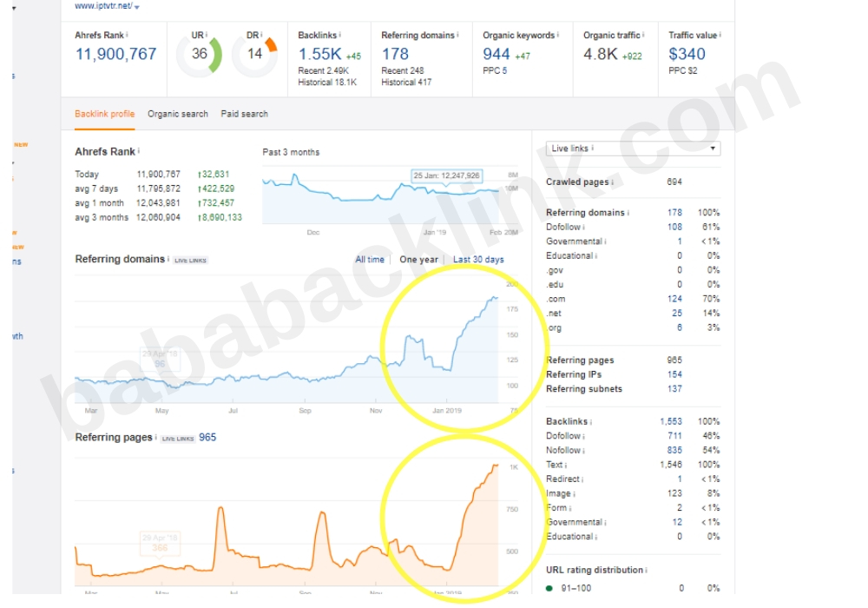This screenshot has width=868, height=608.
Task: Click the info icon next to Referring domains metric
Action: (x=457, y=35)
